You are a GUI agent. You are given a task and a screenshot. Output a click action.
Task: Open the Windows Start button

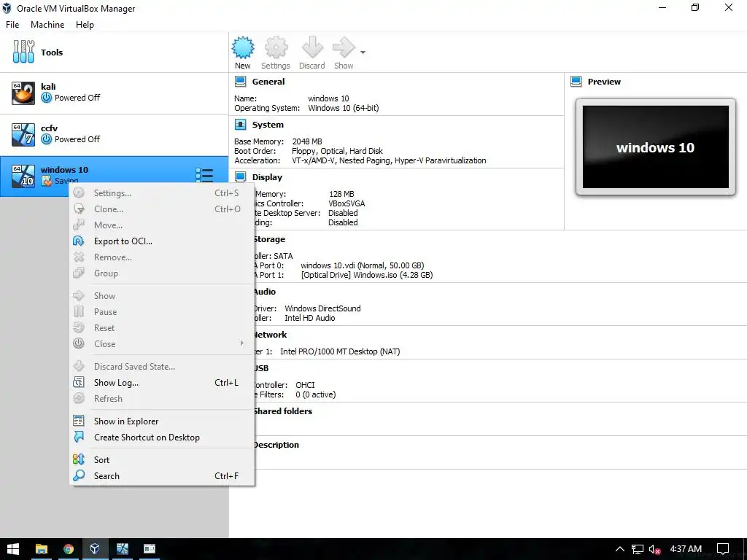point(13,549)
